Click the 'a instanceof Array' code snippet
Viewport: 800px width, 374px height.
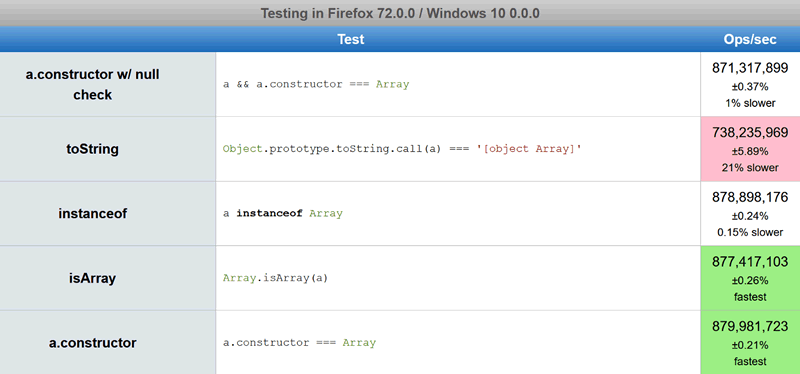tap(283, 213)
